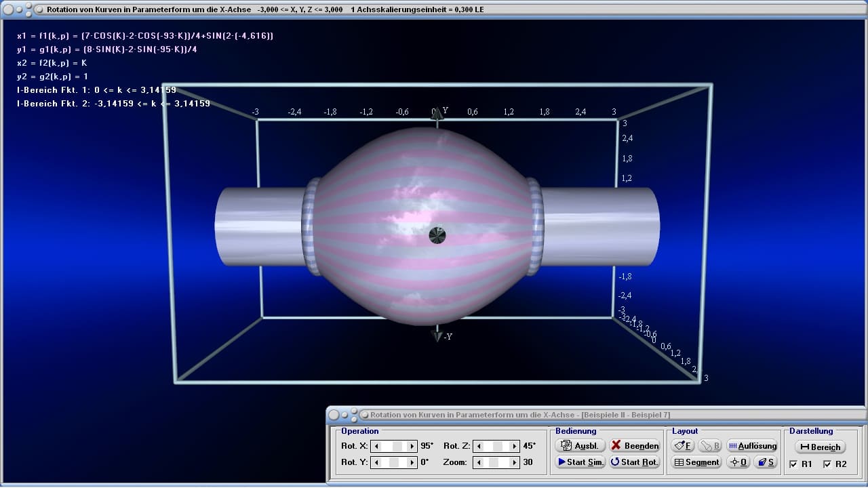Click the Zoom value 30
Screen dimensions: 868x488
pyautogui.click(x=528, y=462)
